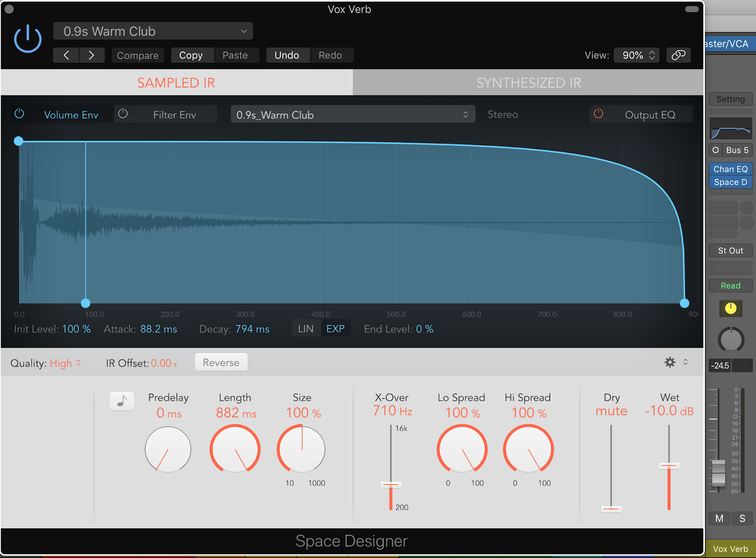Image resolution: width=756 pixels, height=558 pixels.
Task: Click the Wet -10.0 dB value
Action: pyautogui.click(x=669, y=411)
